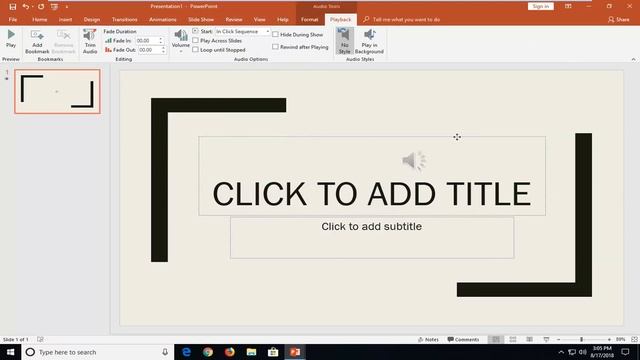Apply the No Style audio style
The image size is (640, 360).
(344, 41)
